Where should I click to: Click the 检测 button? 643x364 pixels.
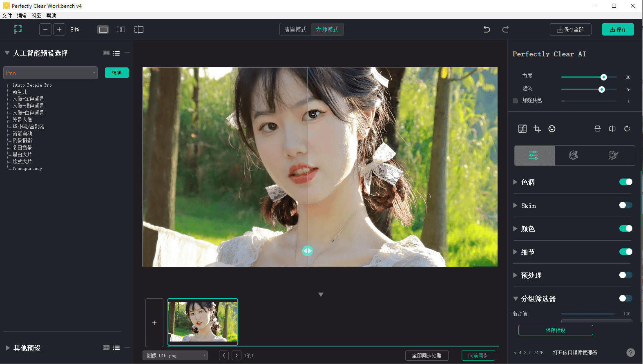(x=117, y=73)
